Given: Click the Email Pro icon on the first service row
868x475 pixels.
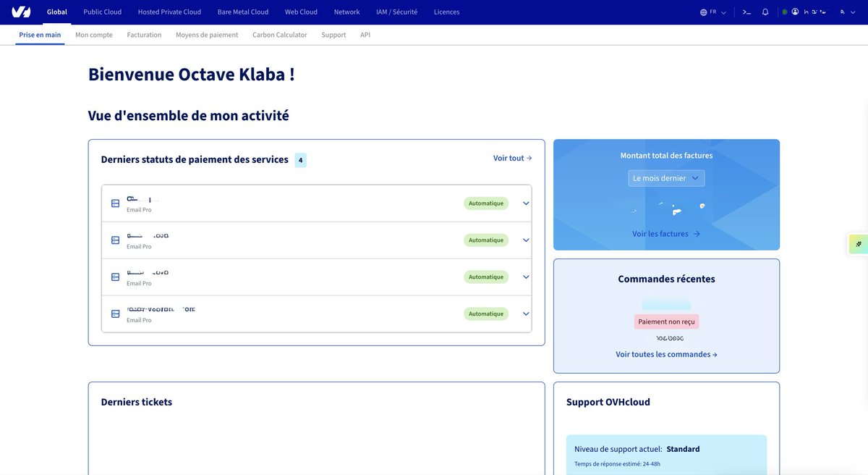Looking at the screenshot, I should [115, 203].
